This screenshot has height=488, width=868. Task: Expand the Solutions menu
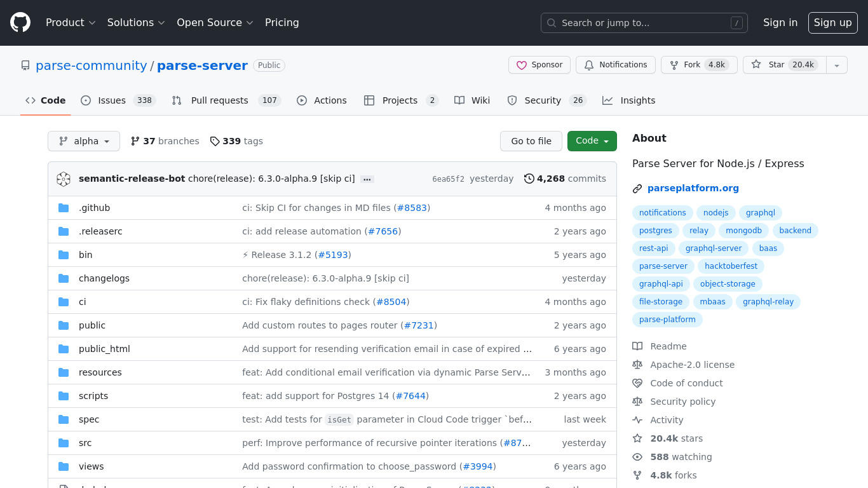[136, 22]
